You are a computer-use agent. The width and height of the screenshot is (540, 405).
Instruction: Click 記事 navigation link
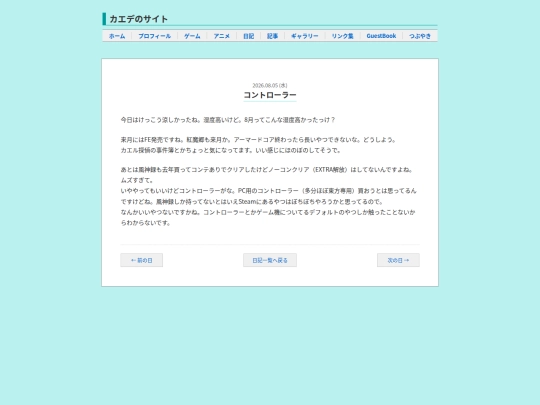click(x=272, y=36)
